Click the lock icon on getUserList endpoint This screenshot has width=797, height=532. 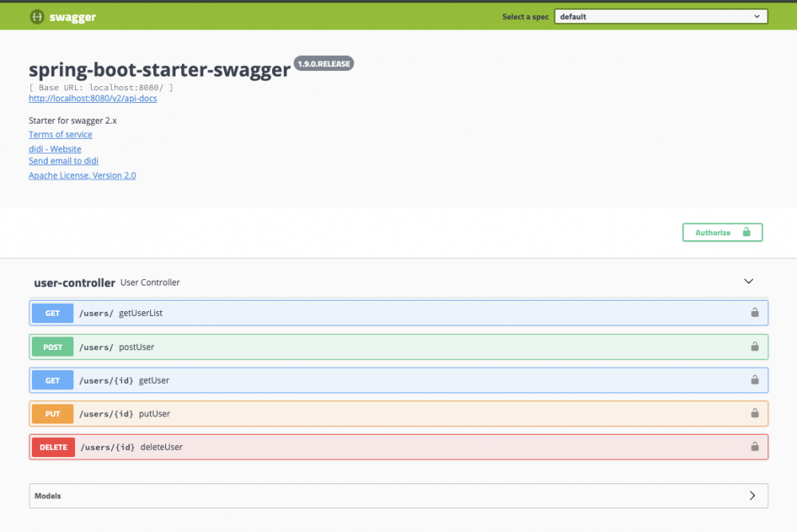[x=754, y=313]
